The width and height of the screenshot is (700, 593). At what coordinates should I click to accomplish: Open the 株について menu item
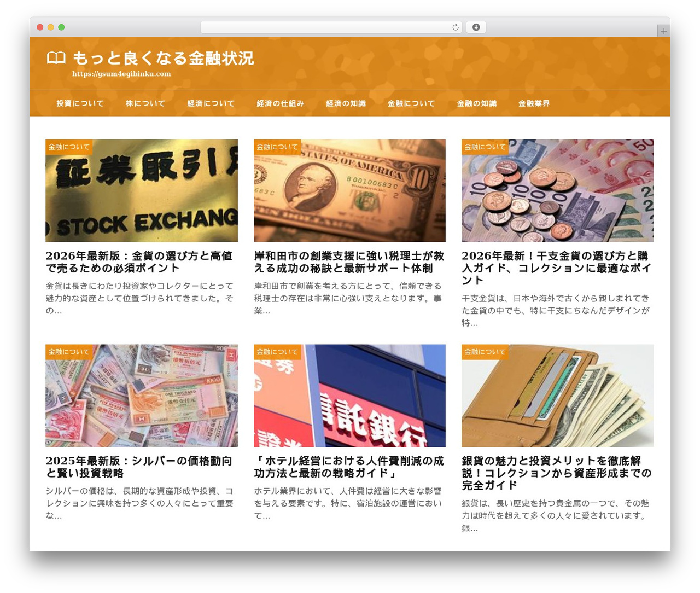tap(145, 103)
